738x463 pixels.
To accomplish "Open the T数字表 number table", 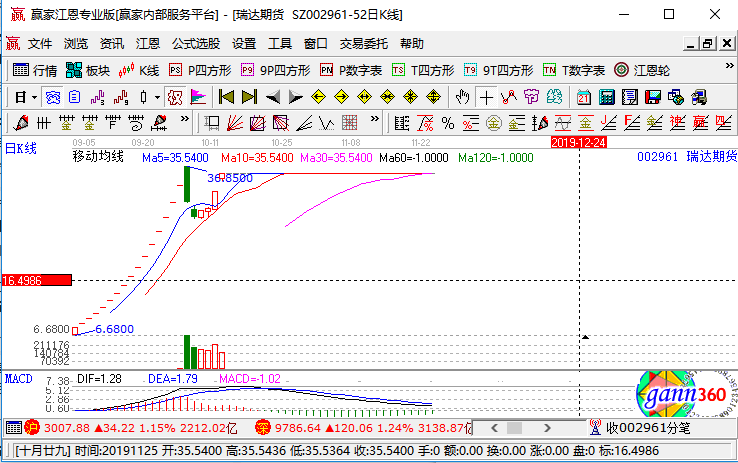I will [x=574, y=71].
